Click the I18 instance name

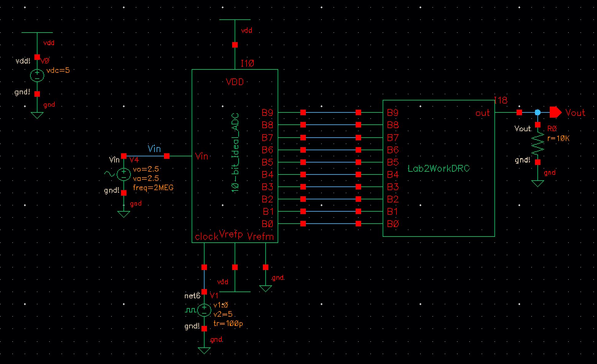(501, 100)
